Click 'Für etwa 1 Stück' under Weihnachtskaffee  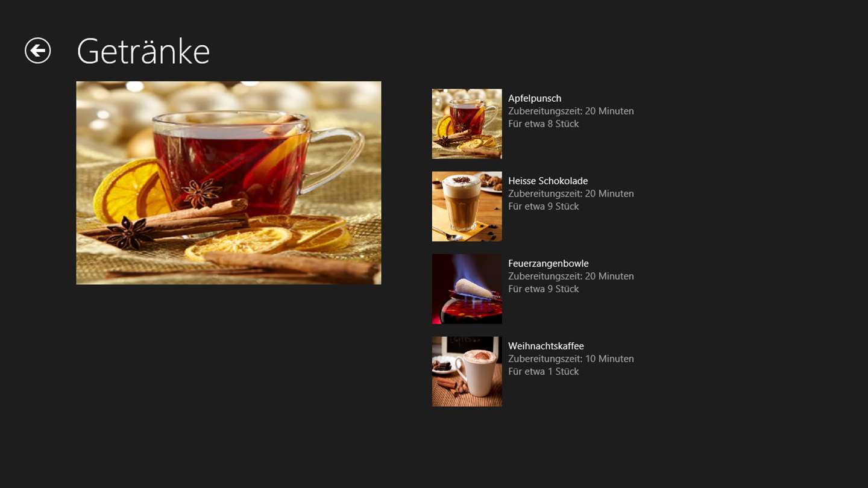click(x=543, y=371)
